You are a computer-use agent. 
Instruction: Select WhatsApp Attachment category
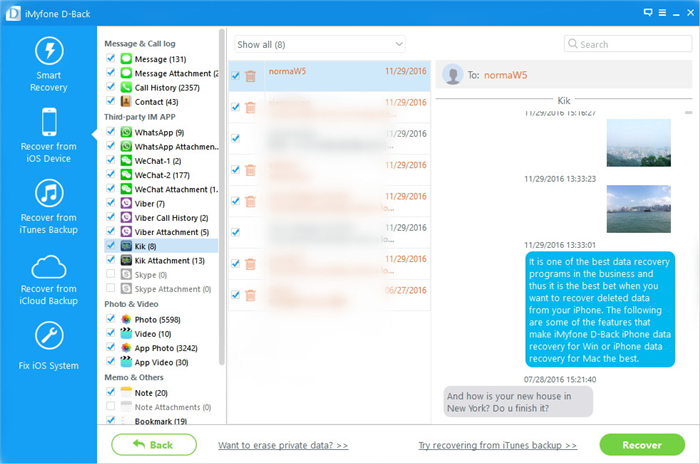click(x=176, y=146)
